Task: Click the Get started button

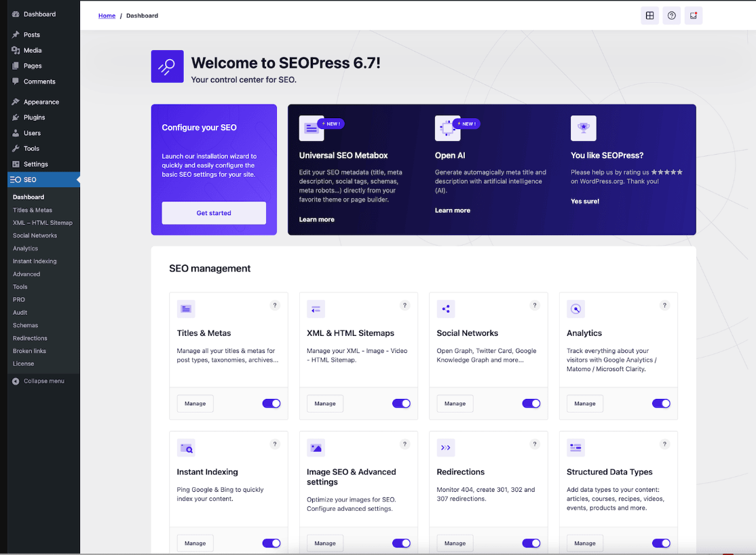Action: [214, 212]
